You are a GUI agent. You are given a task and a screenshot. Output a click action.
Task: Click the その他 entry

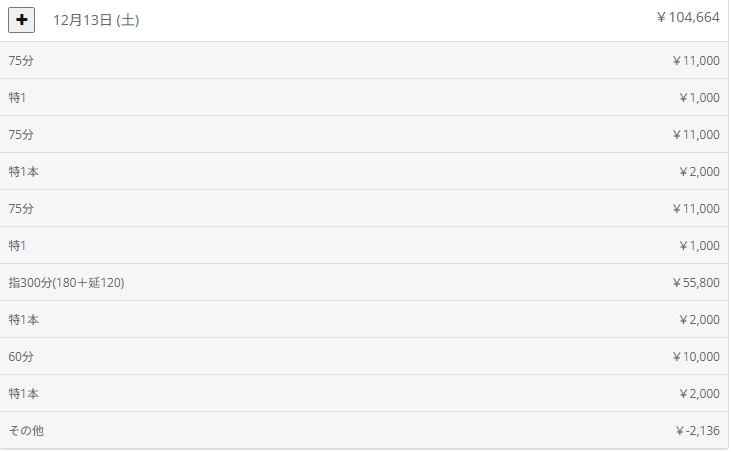(x=26, y=431)
